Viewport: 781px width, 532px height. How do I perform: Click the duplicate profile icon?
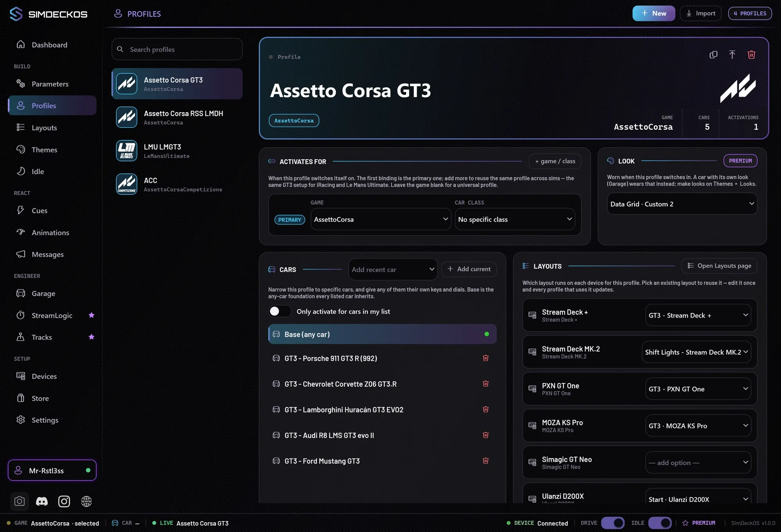(713, 55)
